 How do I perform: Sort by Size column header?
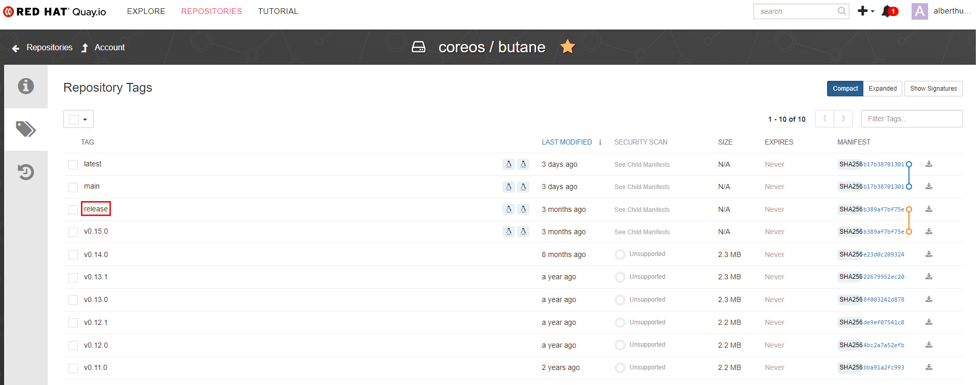725,142
